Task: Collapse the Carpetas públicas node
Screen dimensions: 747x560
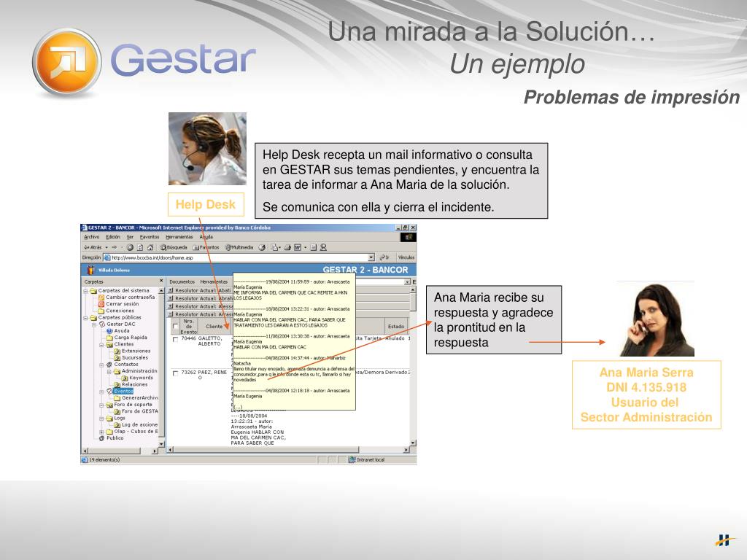Action: click(x=86, y=317)
